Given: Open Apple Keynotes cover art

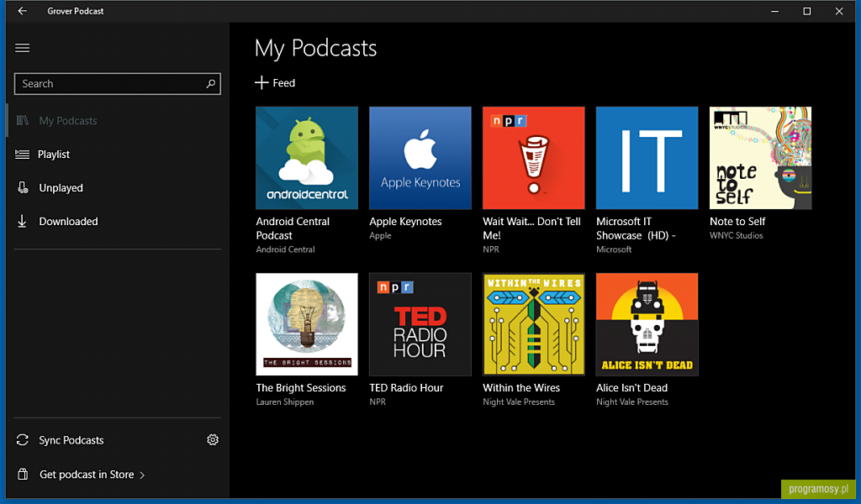Looking at the screenshot, I should 420,158.
